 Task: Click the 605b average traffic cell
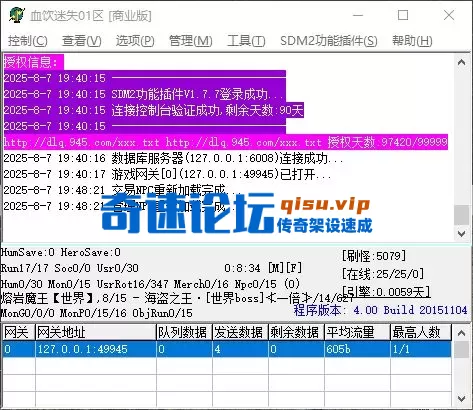pyautogui.click(x=357, y=349)
